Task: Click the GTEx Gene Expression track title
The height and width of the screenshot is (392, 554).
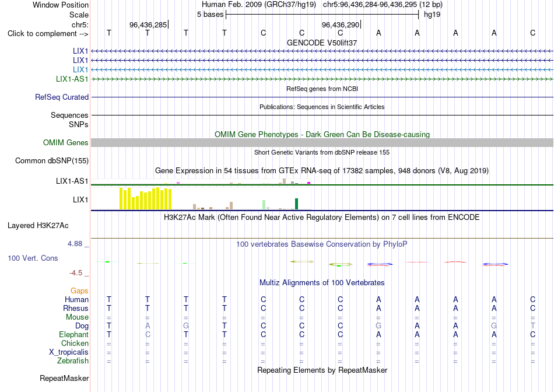Action: click(322, 171)
